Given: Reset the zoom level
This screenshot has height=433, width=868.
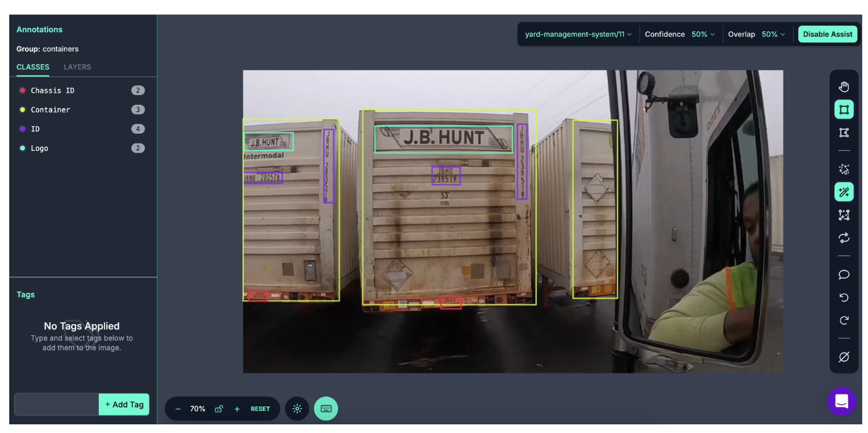Looking at the screenshot, I should tap(260, 409).
